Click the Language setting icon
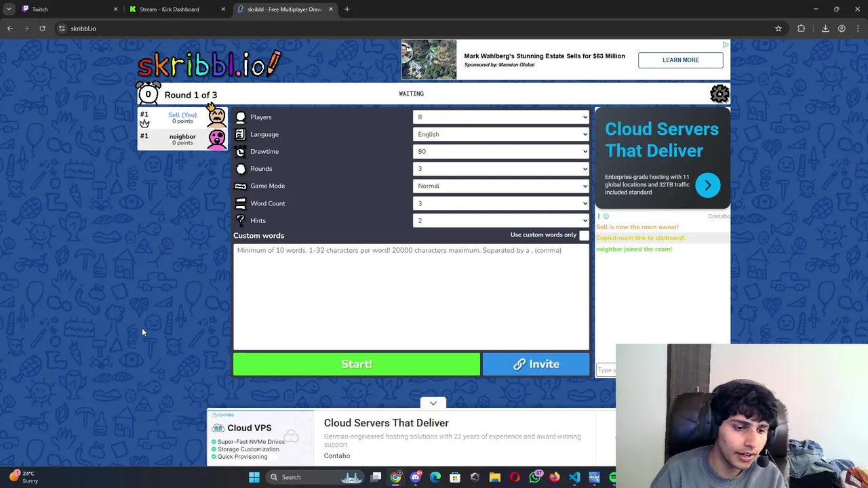868x488 pixels. click(x=240, y=134)
